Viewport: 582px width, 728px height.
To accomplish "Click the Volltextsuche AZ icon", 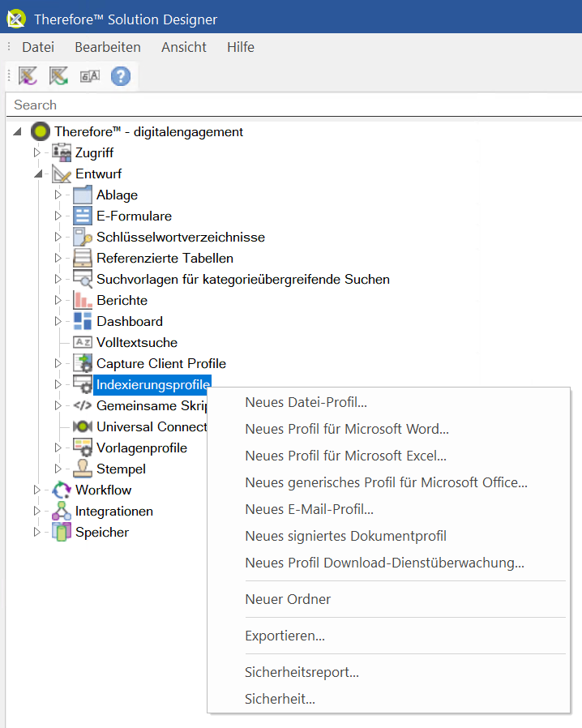I will pos(83,342).
